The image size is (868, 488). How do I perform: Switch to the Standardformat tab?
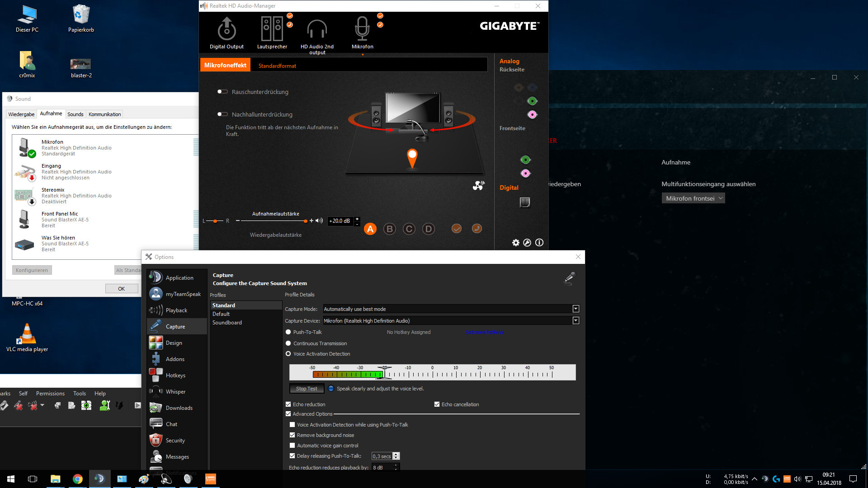click(x=277, y=66)
